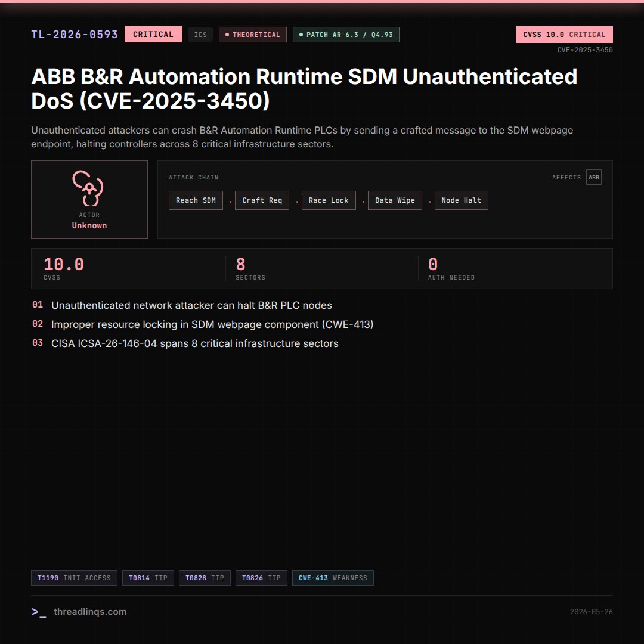The height and width of the screenshot is (644, 644).
Task: Click the CVE-2025-3450 text under CVSS badge
Action: click(x=585, y=50)
